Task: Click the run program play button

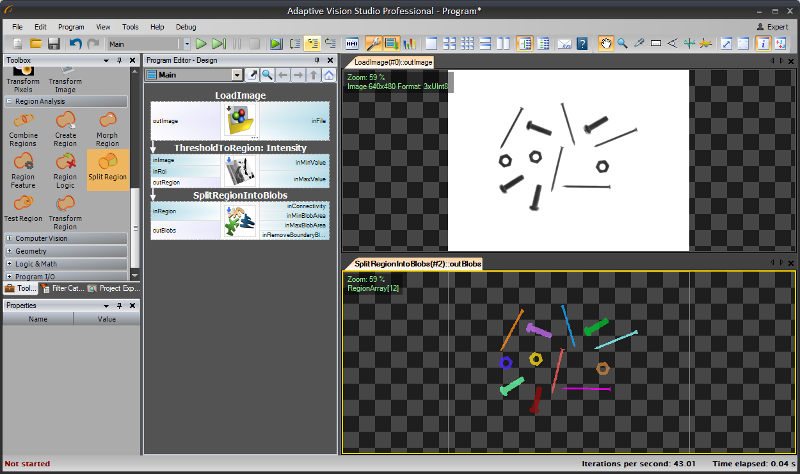Action: [x=201, y=44]
